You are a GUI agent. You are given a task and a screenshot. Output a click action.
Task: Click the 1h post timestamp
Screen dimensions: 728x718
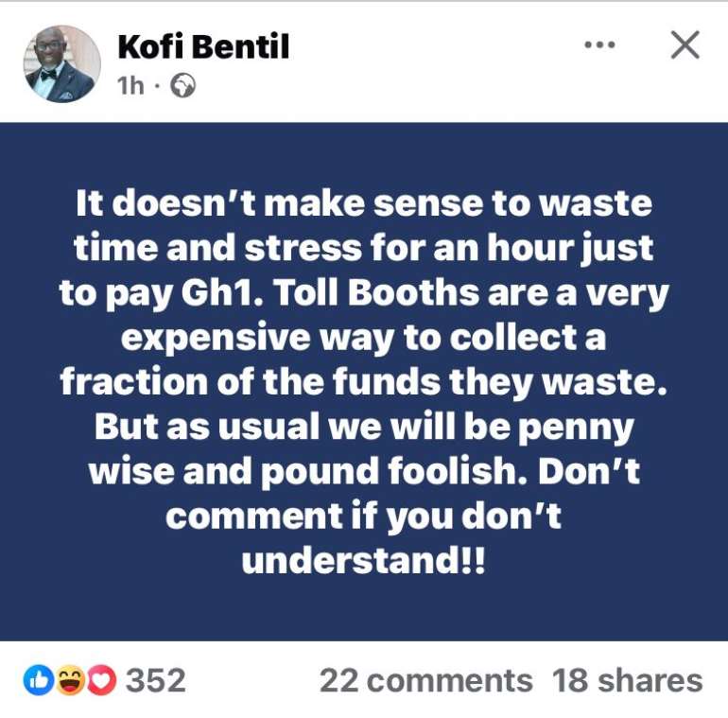130,86
